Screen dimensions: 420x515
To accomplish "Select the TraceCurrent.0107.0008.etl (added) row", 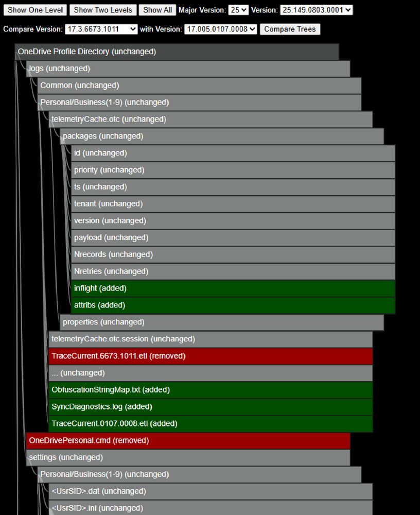I will coord(211,424).
